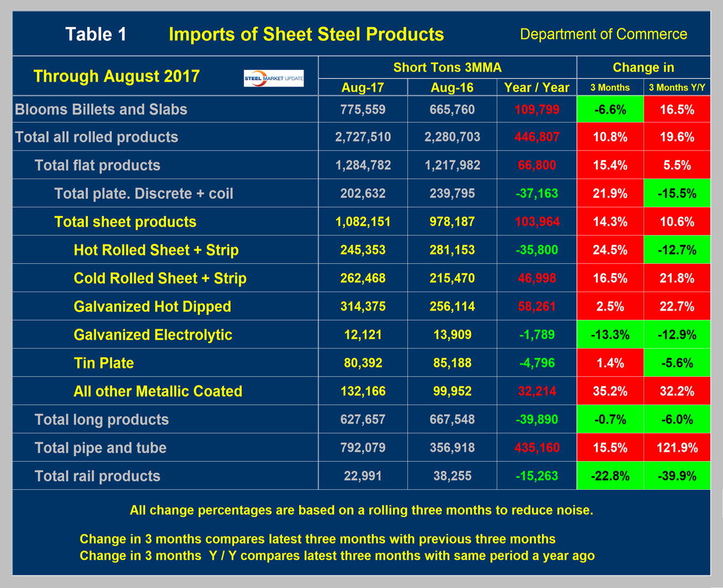The height and width of the screenshot is (588, 723).
Task: Click the Total rail products row label
Action: pos(97,476)
